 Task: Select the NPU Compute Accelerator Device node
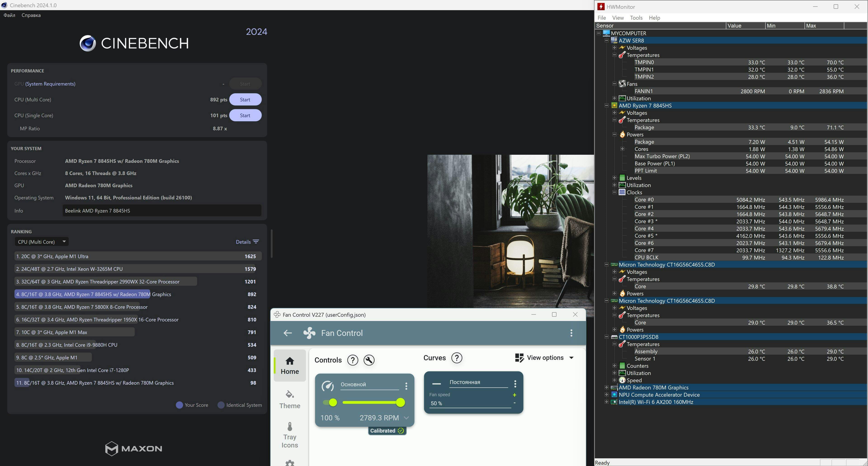click(659, 395)
